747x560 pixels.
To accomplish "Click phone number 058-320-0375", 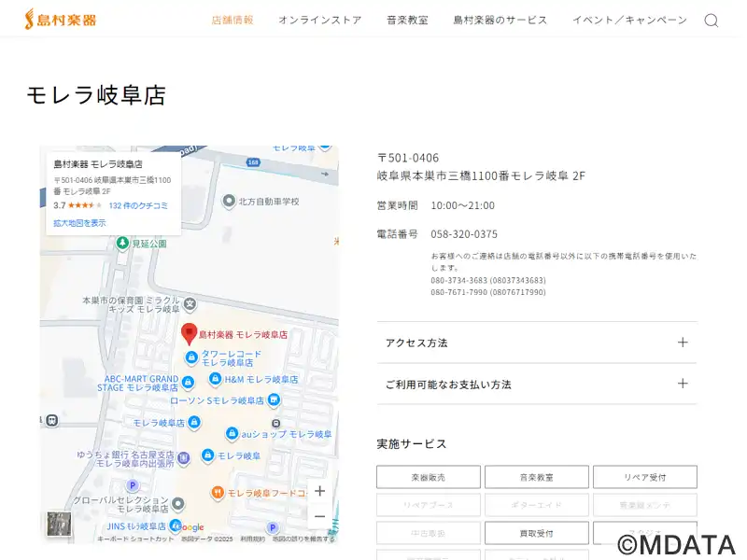I will [464, 234].
